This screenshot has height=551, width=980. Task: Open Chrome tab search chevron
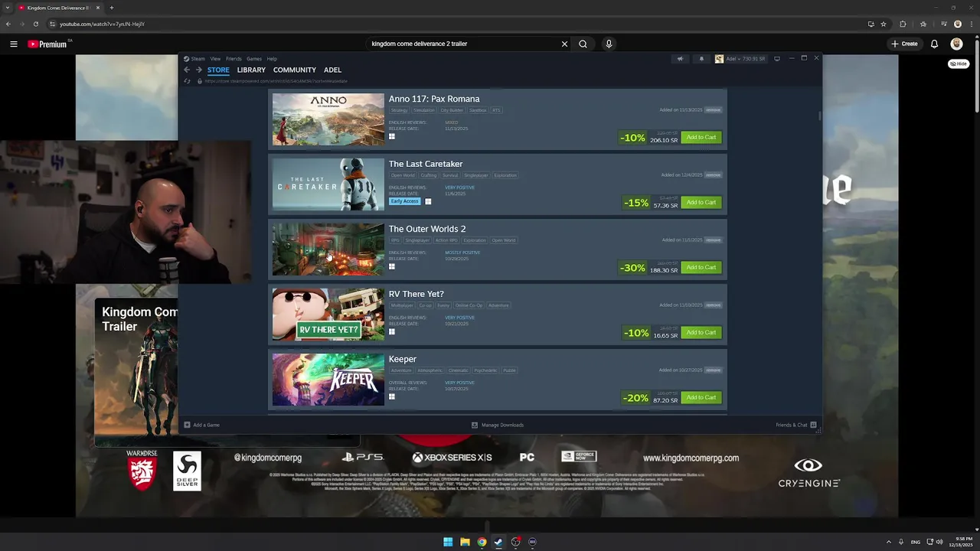[x=8, y=8]
